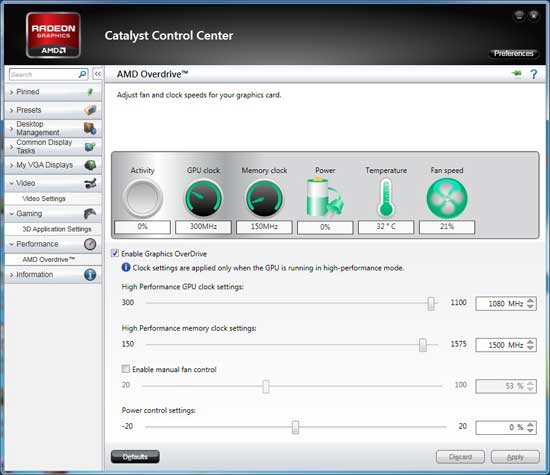Click the Common Display Tasks icon
The image size is (550, 475).
coord(90,146)
